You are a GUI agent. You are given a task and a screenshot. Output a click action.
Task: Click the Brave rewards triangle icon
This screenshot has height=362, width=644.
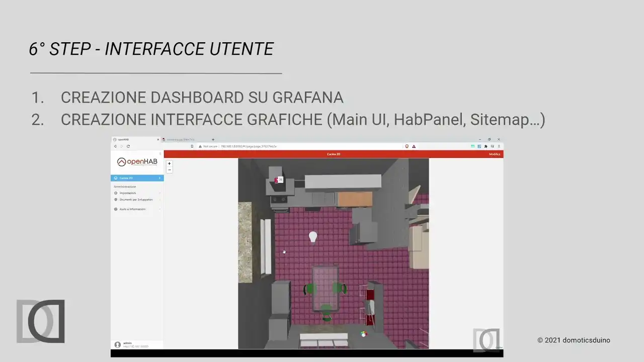point(414,146)
